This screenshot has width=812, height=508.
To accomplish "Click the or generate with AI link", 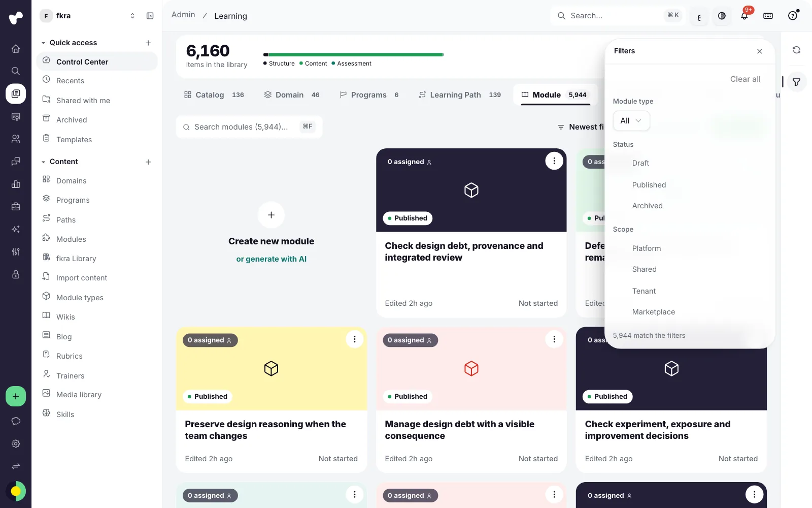I will click(271, 259).
